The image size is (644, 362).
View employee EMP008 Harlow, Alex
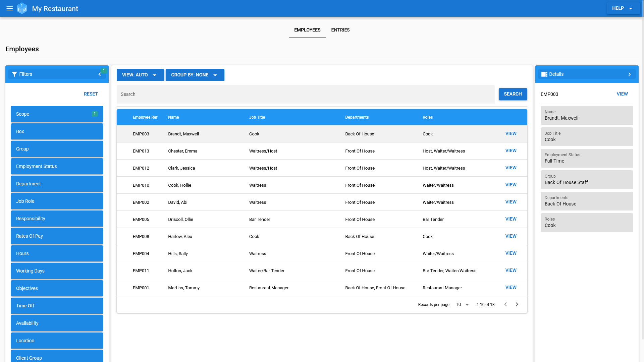(511, 236)
